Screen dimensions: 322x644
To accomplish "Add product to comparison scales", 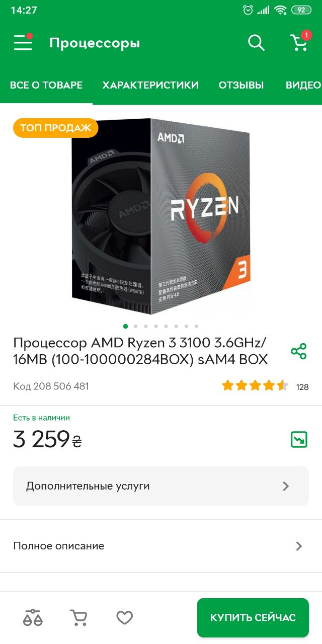I will (33, 617).
